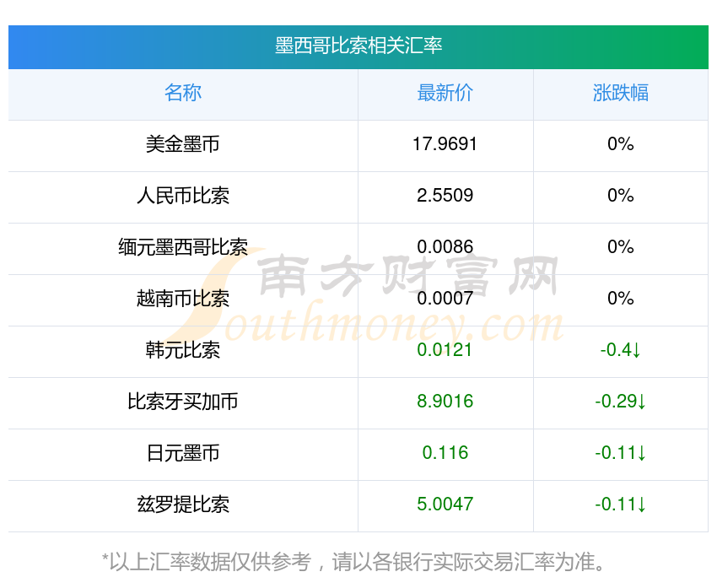Select the 美金墨币 row name

click(x=183, y=144)
